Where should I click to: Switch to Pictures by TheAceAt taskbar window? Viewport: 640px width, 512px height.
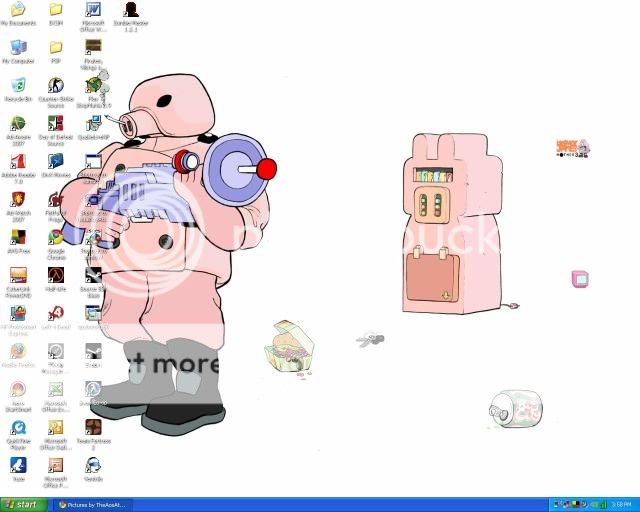pos(92,505)
